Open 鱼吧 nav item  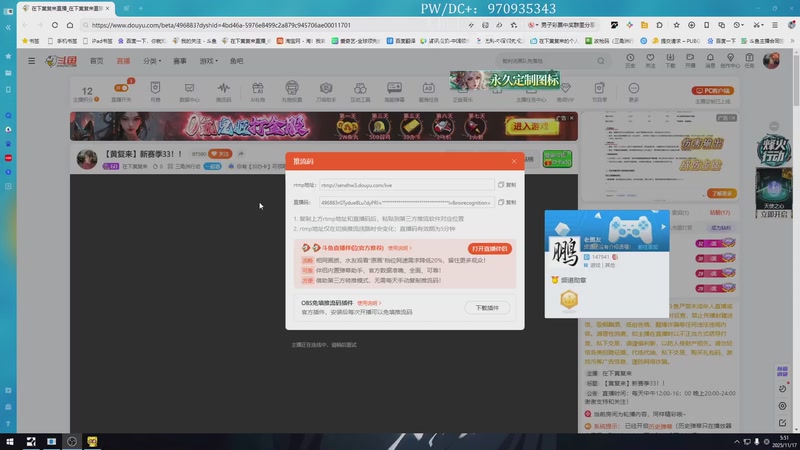(x=236, y=61)
